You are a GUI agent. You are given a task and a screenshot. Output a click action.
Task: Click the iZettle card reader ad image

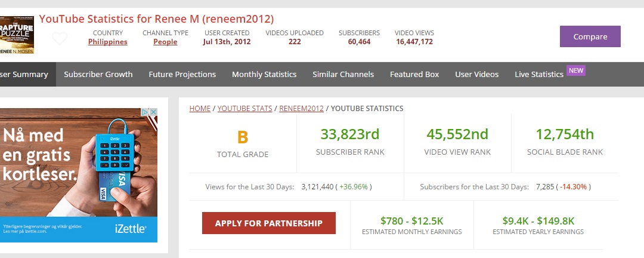click(x=79, y=176)
